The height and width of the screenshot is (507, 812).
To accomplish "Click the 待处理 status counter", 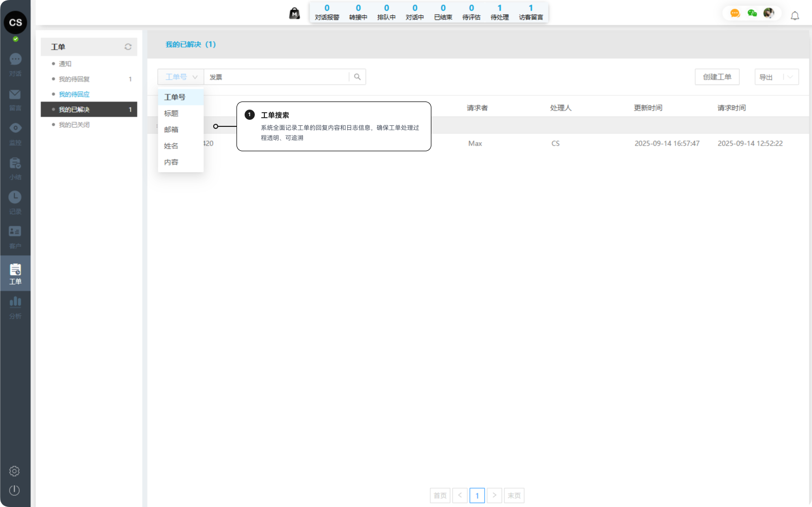I will coord(499,13).
